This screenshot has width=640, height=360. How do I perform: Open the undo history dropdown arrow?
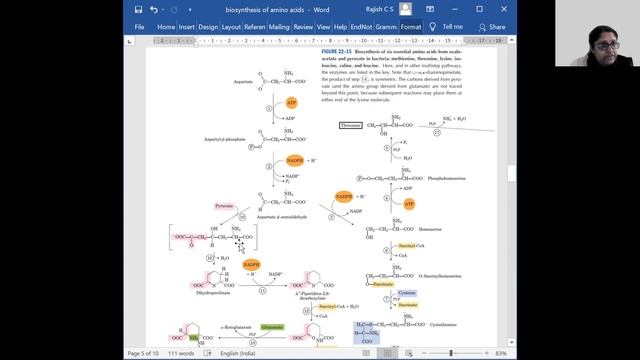(163, 9)
